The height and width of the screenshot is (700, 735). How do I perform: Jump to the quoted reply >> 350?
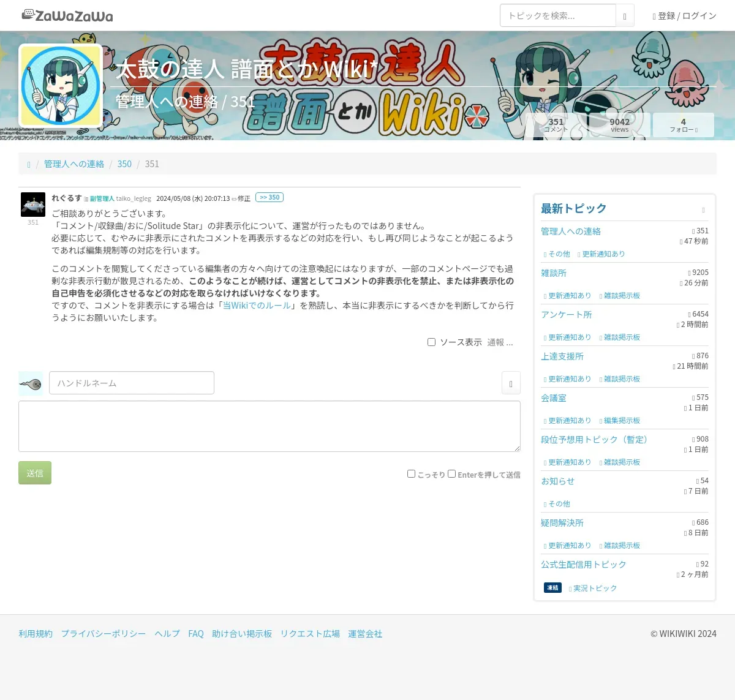(x=269, y=197)
